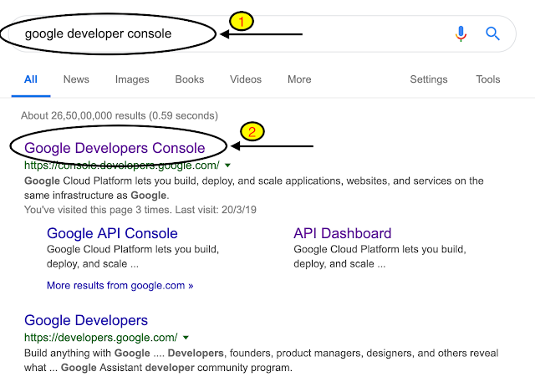Open the Google Developers search result
The width and height of the screenshot is (535, 392).
tap(86, 320)
